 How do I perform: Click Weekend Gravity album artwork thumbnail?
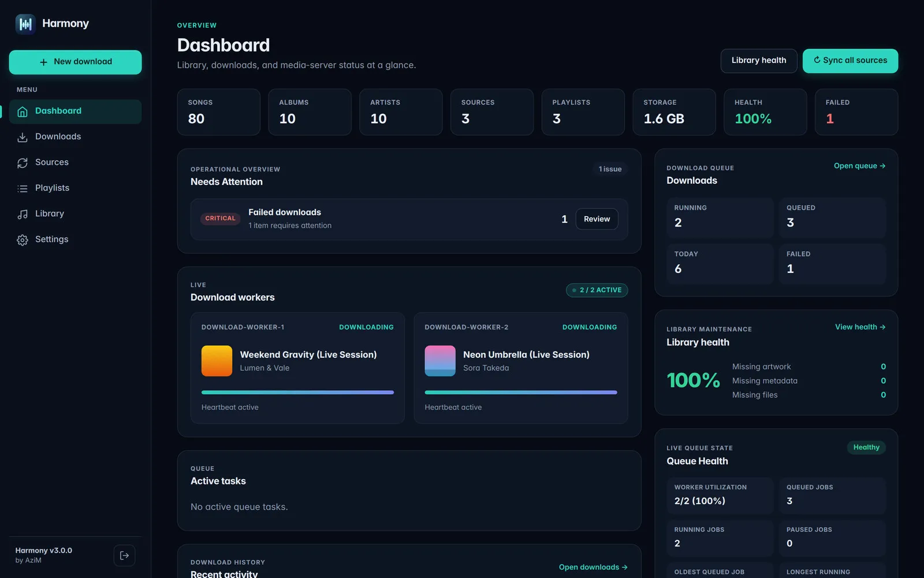click(217, 361)
